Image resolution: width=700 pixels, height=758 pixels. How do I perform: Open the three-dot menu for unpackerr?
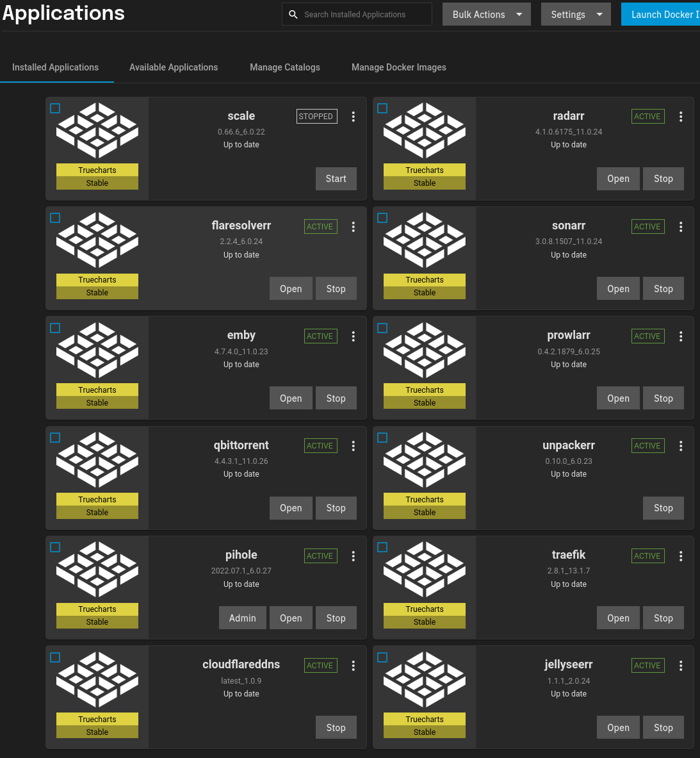coord(681,446)
